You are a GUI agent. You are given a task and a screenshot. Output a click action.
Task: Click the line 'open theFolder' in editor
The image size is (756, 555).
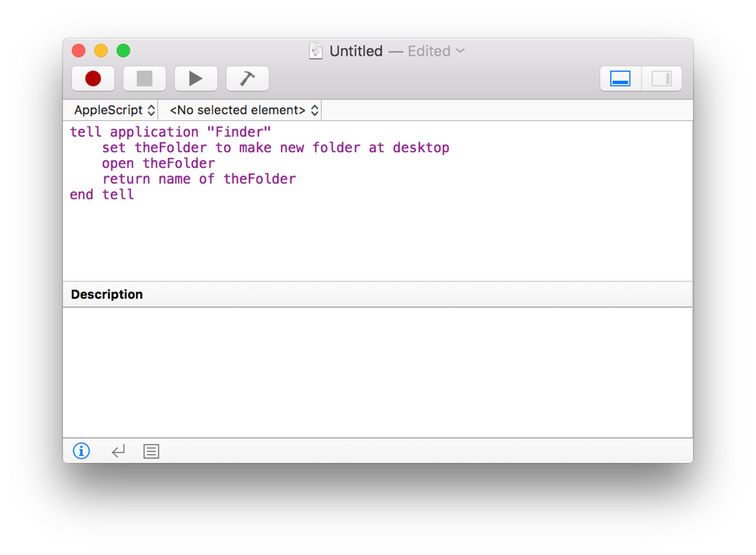pos(158,163)
